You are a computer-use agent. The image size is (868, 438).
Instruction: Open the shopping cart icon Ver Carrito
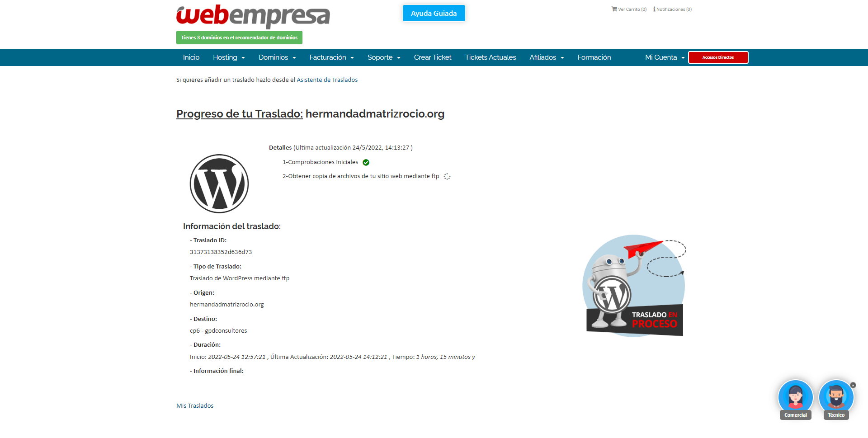click(614, 9)
